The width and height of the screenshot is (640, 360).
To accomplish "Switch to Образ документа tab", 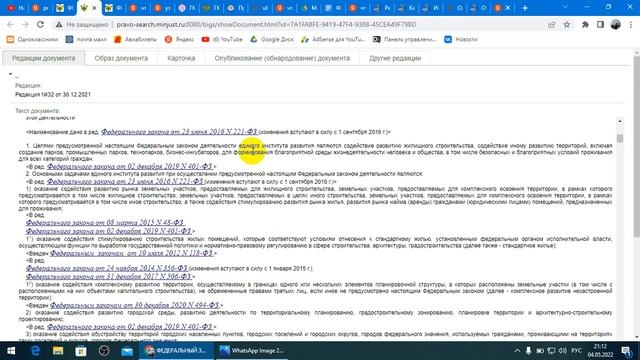I will (x=121, y=58).
